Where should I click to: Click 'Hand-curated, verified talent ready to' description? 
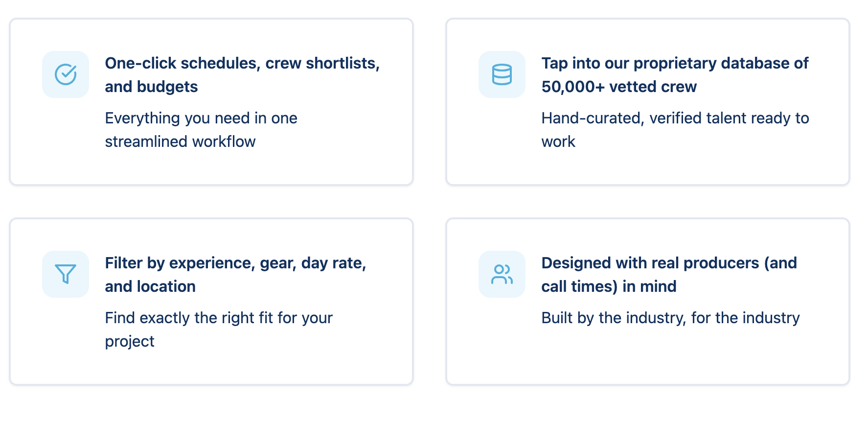tap(675, 118)
